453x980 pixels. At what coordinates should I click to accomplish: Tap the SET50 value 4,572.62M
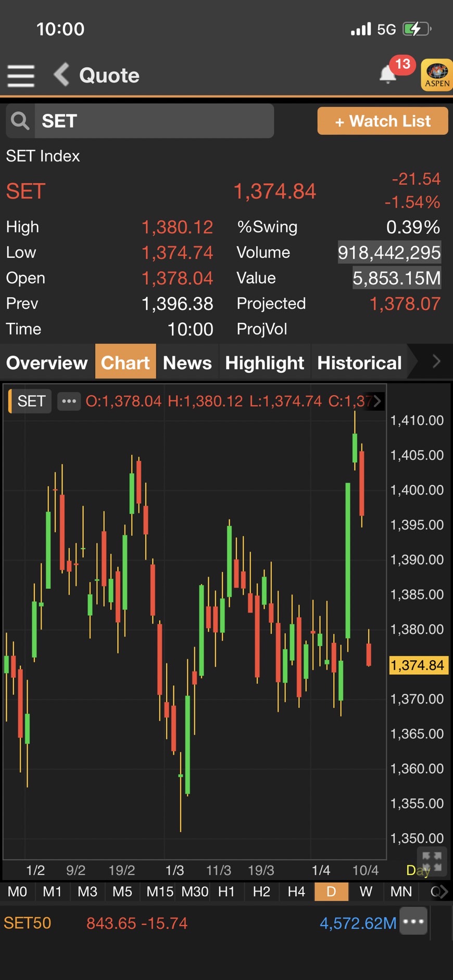pyautogui.click(x=358, y=923)
